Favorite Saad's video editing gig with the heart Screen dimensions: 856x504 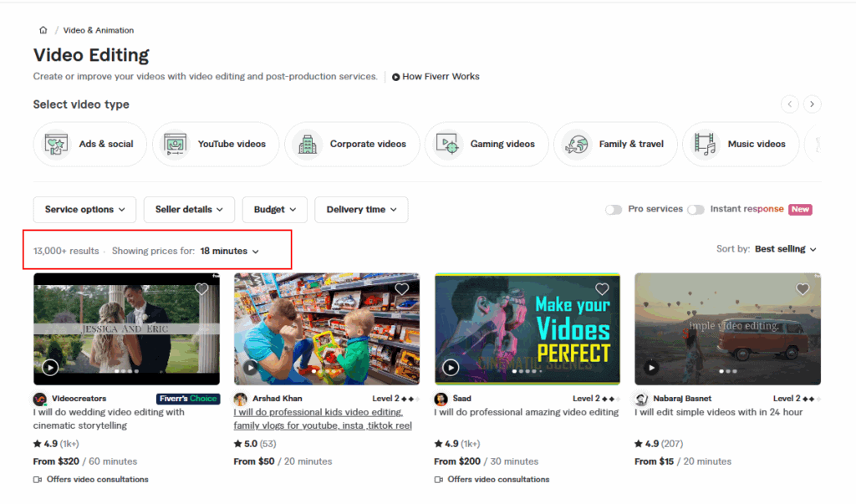point(602,288)
